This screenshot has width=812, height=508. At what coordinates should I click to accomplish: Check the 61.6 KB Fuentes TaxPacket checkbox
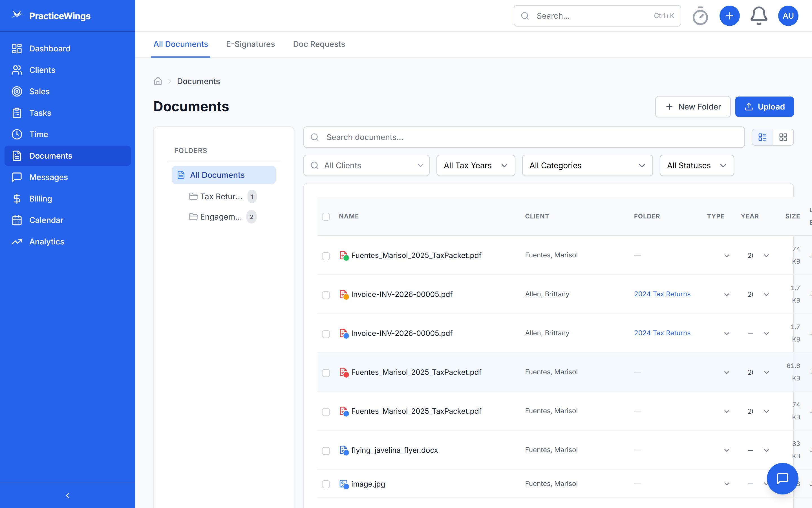click(326, 373)
